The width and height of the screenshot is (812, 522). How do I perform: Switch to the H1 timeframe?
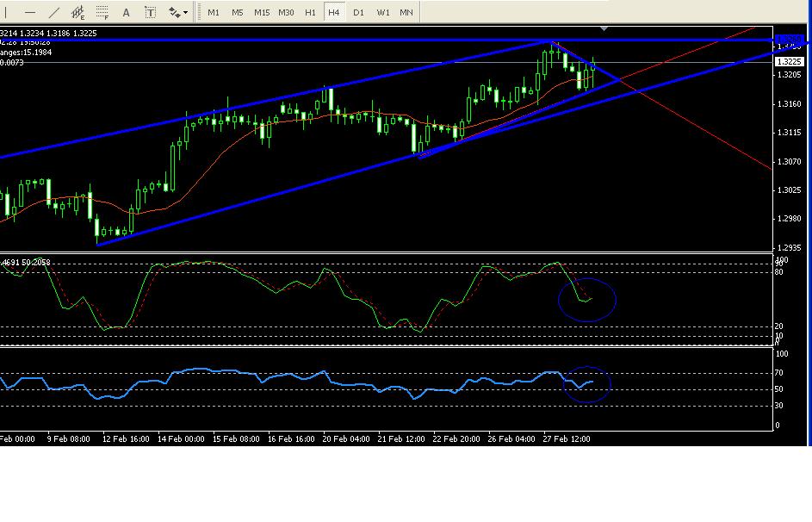click(310, 12)
